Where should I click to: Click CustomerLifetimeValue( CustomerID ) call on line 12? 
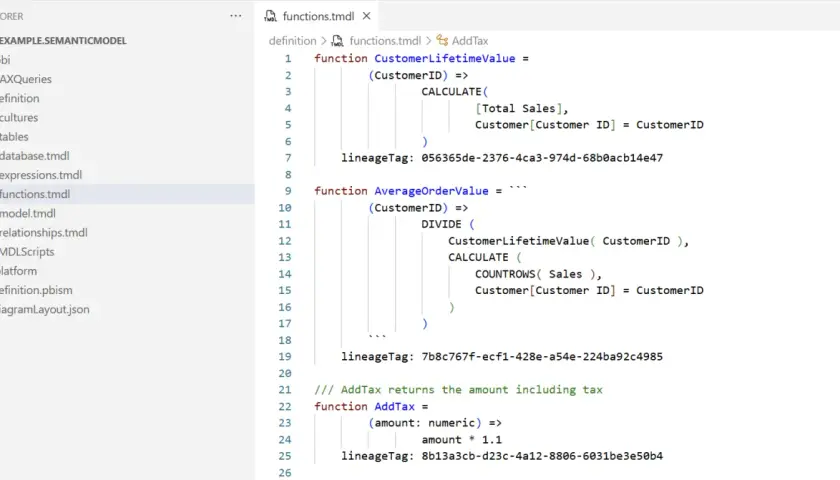coord(566,241)
